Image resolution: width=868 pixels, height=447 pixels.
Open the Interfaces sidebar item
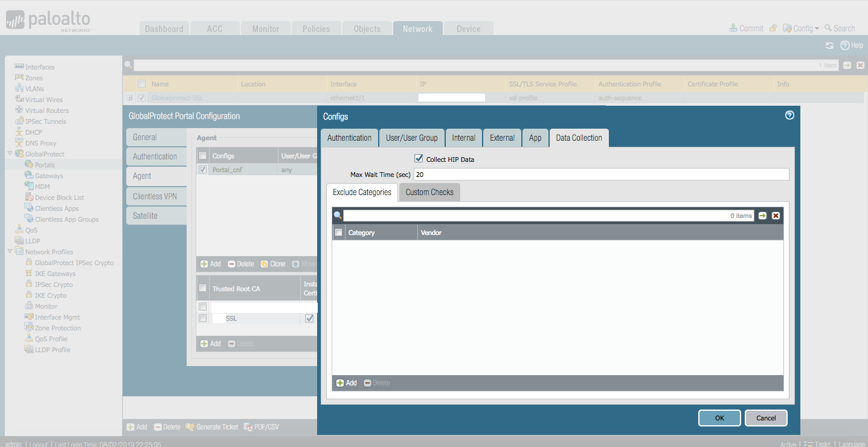40,67
